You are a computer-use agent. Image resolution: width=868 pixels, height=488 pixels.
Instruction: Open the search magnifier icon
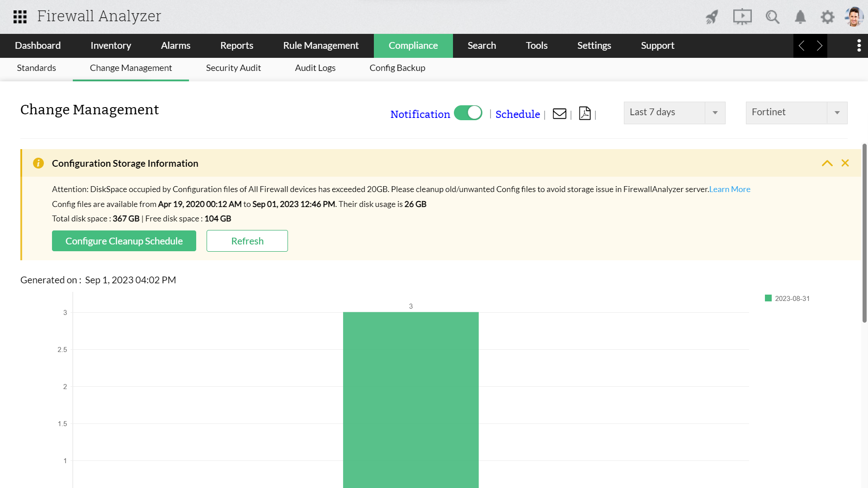pyautogui.click(x=773, y=17)
